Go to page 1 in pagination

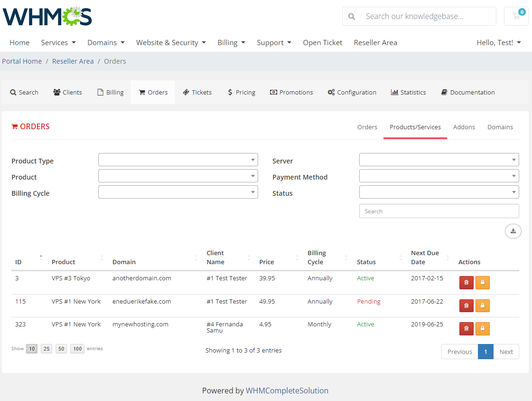tap(486, 352)
